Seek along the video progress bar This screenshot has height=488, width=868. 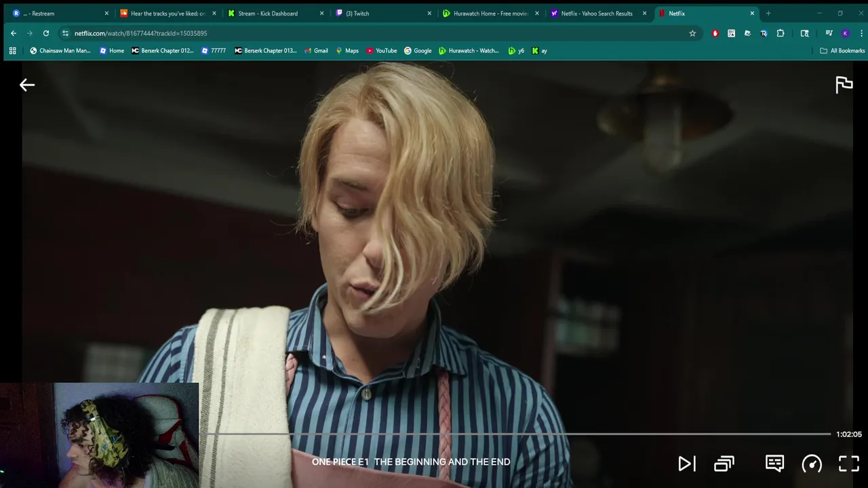(x=515, y=434)
